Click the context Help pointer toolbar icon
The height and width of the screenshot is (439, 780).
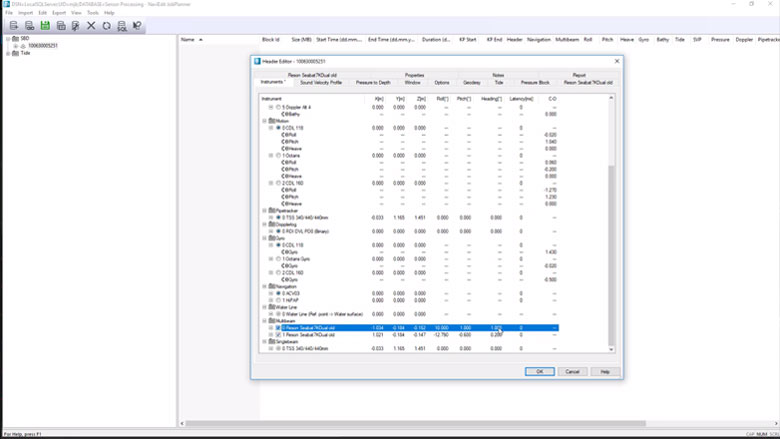pos(138,25)
